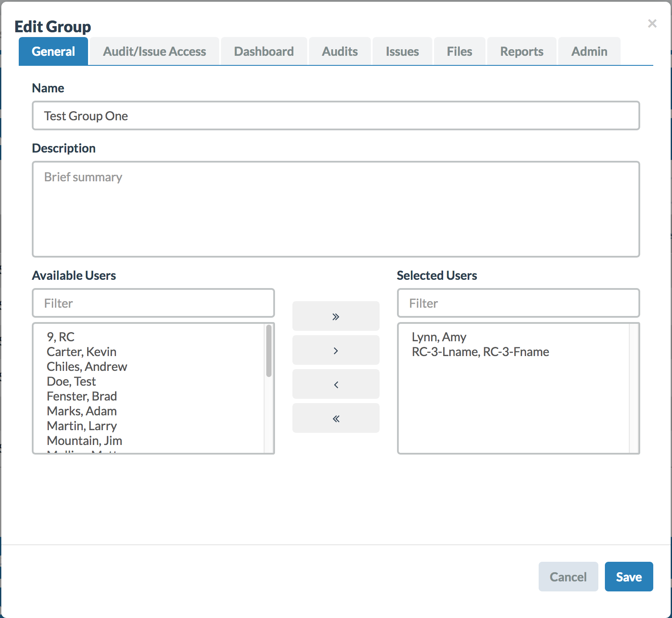The image size is (672, 618).
Task: Switch to the General tab
Action: [54, 51]
